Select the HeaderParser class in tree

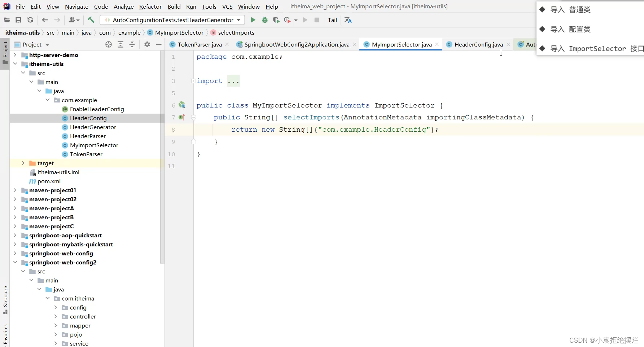tap(88, 136)
